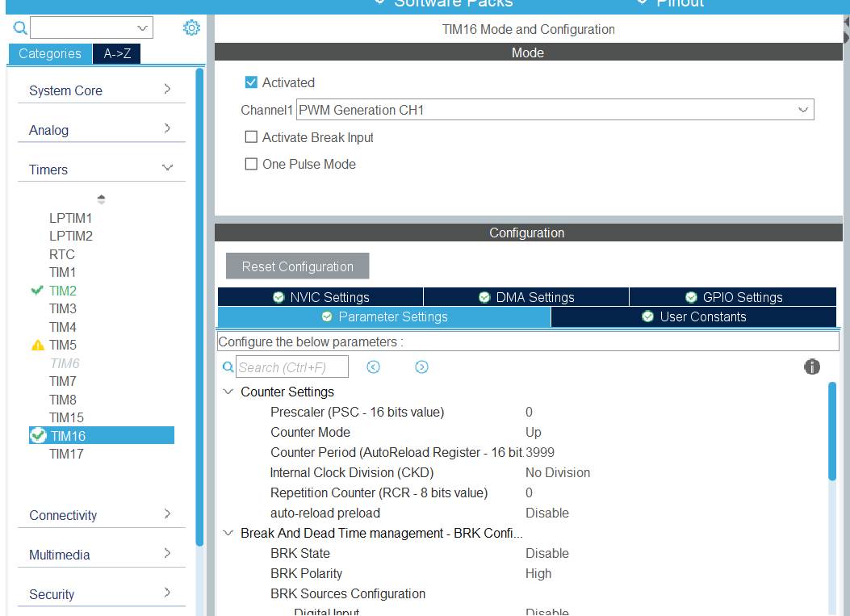The width and height of the screenshot is (850, 616).
Task: Expand the Analog category
Action: tap(102, 130)
